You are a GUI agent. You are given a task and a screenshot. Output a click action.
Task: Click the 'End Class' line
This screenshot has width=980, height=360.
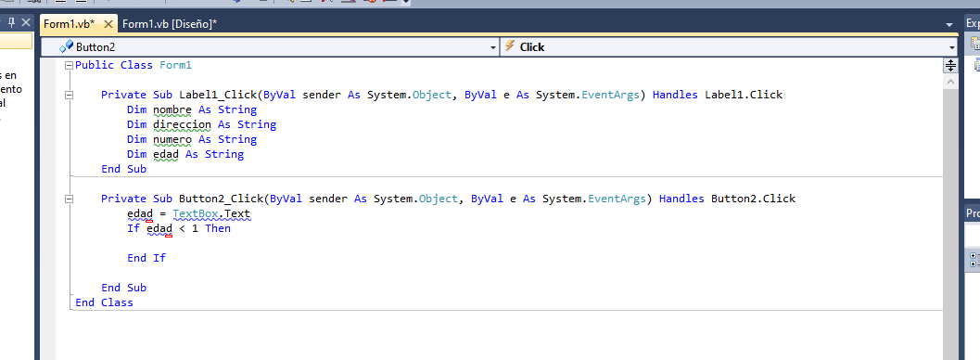(104, 302)
